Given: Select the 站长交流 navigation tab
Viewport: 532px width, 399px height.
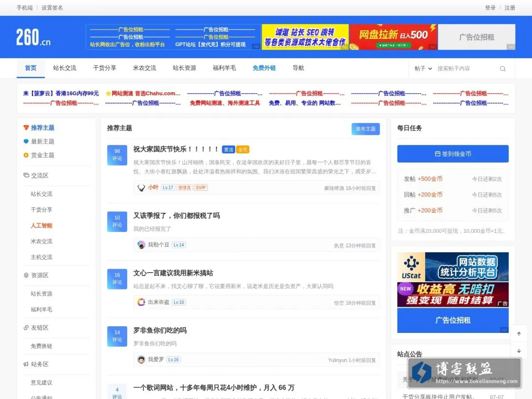Looking at the screenshot, I should pos(65,68).
